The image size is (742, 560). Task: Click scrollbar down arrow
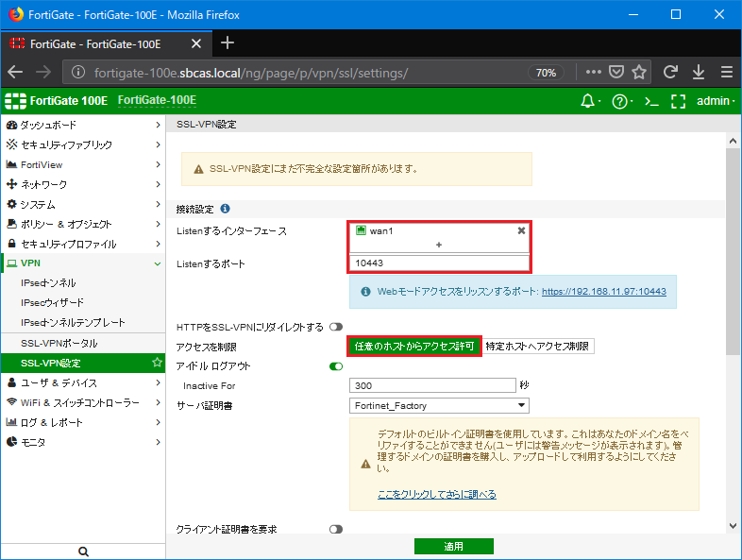click(733, 525)
